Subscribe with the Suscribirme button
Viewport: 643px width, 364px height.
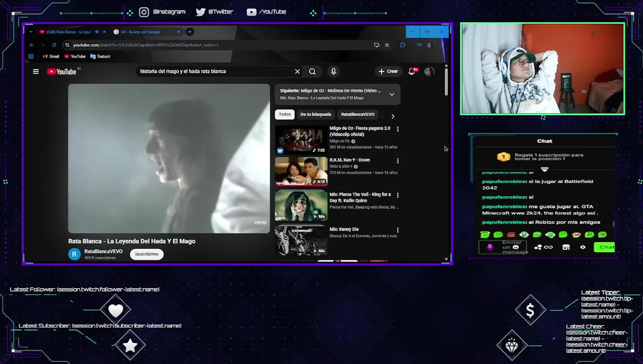point(147,254)
